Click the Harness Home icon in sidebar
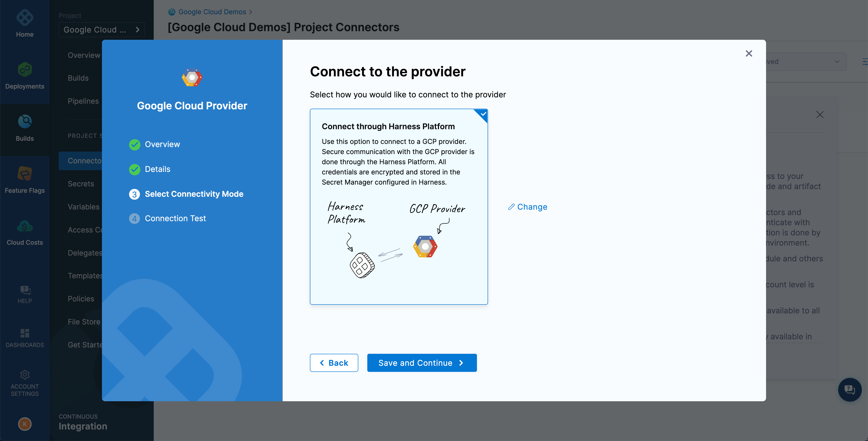The height and width of the screenshot is (441, 868). tap(25, 17)
